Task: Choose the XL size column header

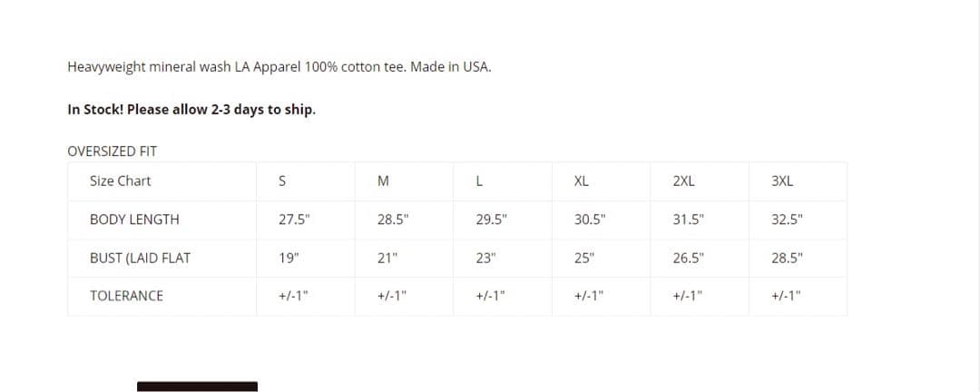Action: 582,181
